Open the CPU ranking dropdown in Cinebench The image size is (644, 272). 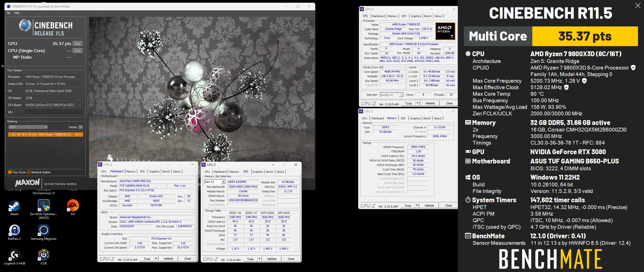(x=28, y=127)
